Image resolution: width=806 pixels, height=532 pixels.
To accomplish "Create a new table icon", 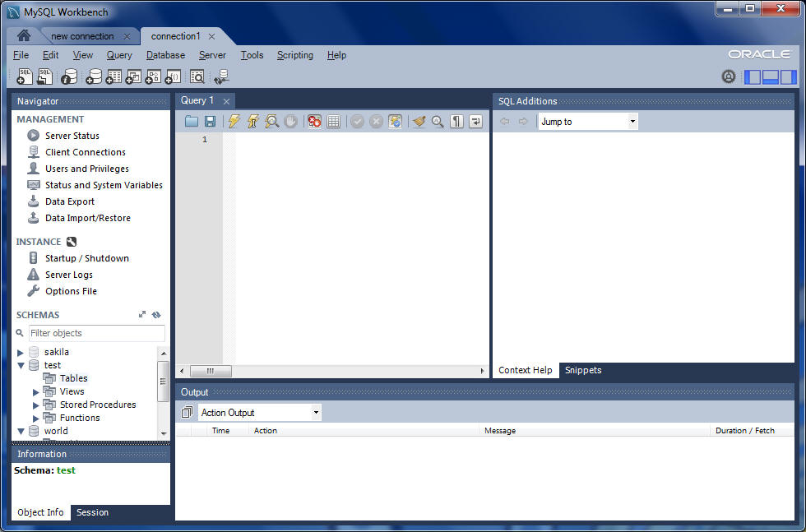I will (113, 76).
